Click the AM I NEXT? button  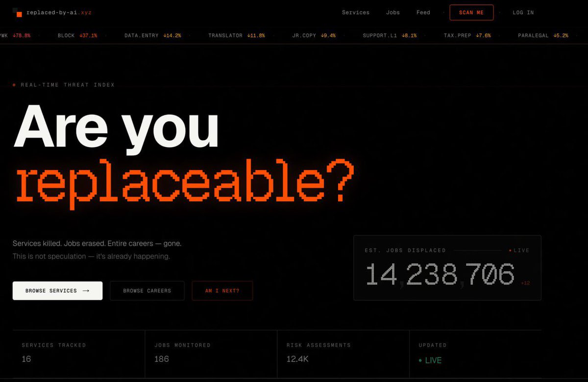pyautogui.click(x=222, y=291)
